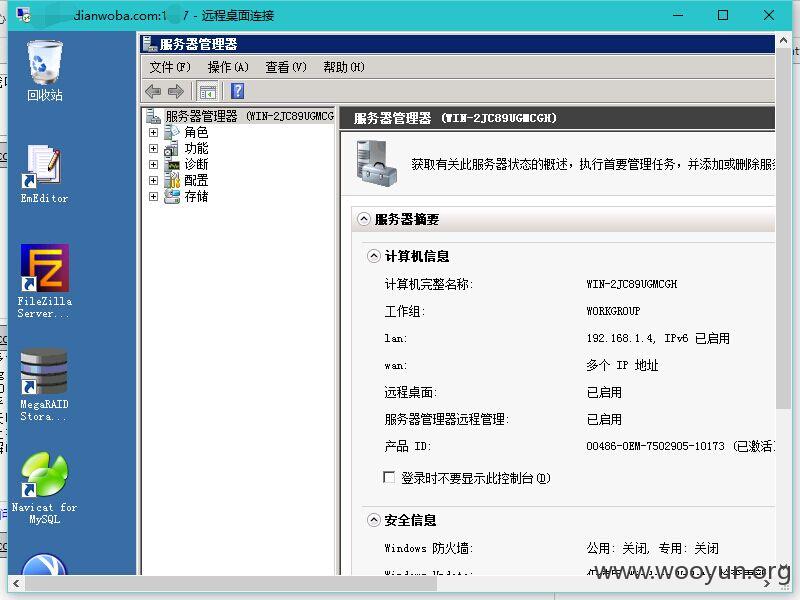The width and height of the screenshot is (800, 600).
Task: Expand the 角色 tree node
Action: point(153,133)
